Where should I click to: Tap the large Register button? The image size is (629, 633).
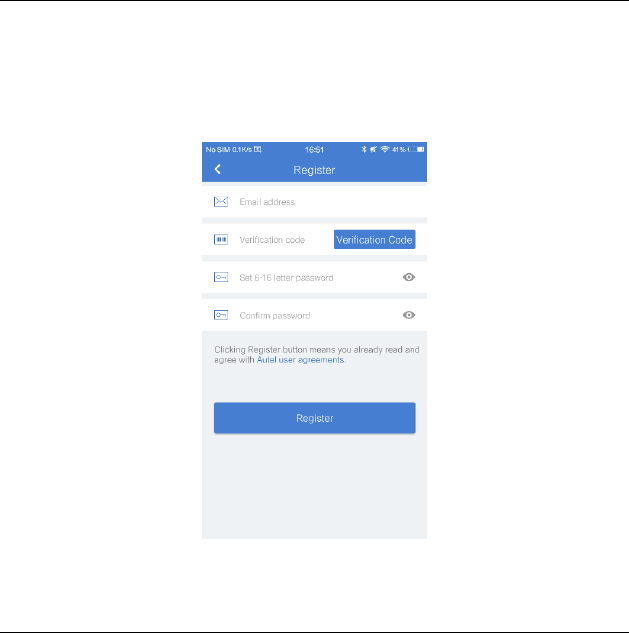coord(314,418)
